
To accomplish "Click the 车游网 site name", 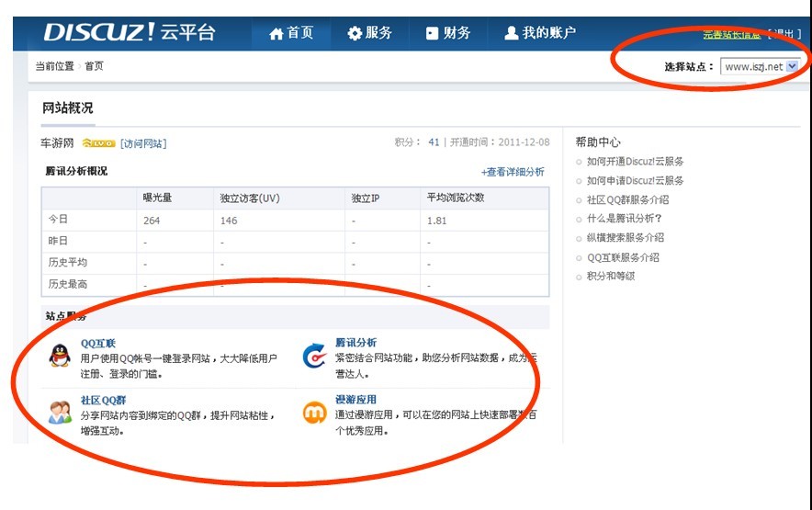I will [57, 143].
